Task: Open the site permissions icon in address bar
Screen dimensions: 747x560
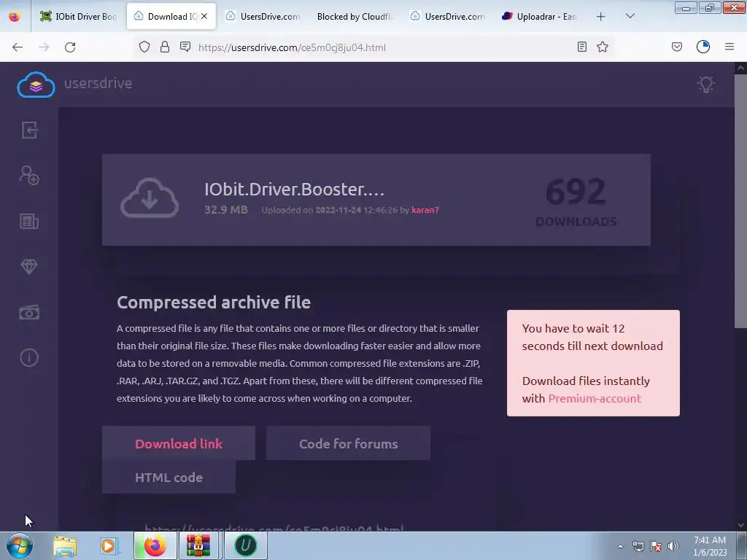Action: click(185, 47)
